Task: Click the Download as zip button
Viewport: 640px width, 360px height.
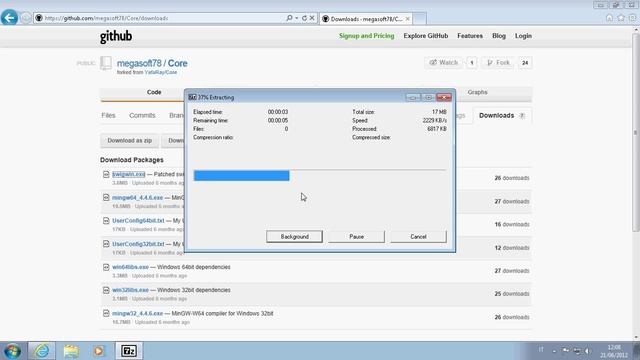Action: [x=129, y=140]
